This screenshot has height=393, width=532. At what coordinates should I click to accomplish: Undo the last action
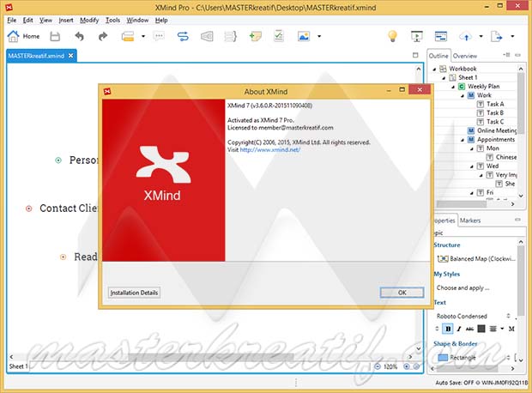[80, 36]
